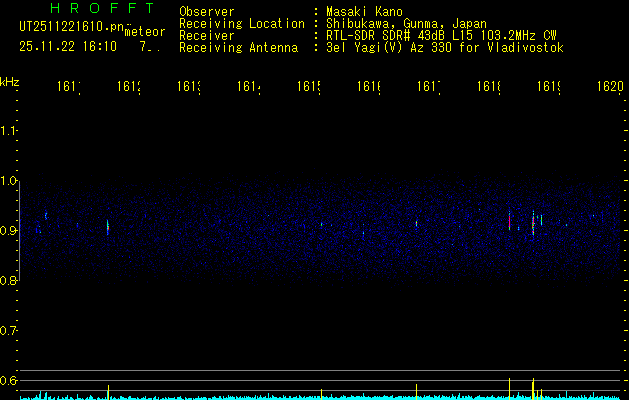Click the long red echo just after 1618
The height and width of the screenshot is (400, 629).
tap(509, 221)
